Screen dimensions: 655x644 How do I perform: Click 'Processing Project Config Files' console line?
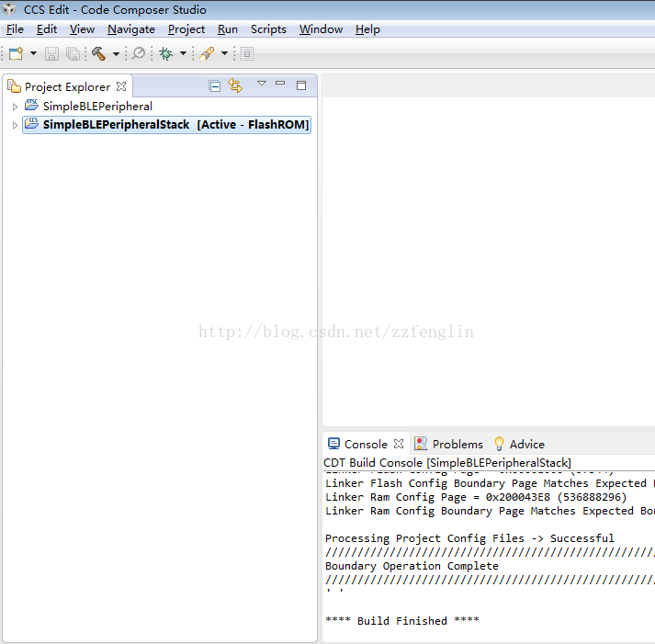(469, 538)
